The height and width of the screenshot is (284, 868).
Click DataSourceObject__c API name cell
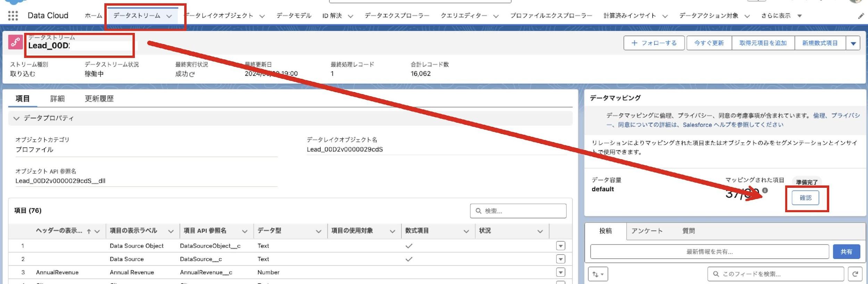point(210,246)
